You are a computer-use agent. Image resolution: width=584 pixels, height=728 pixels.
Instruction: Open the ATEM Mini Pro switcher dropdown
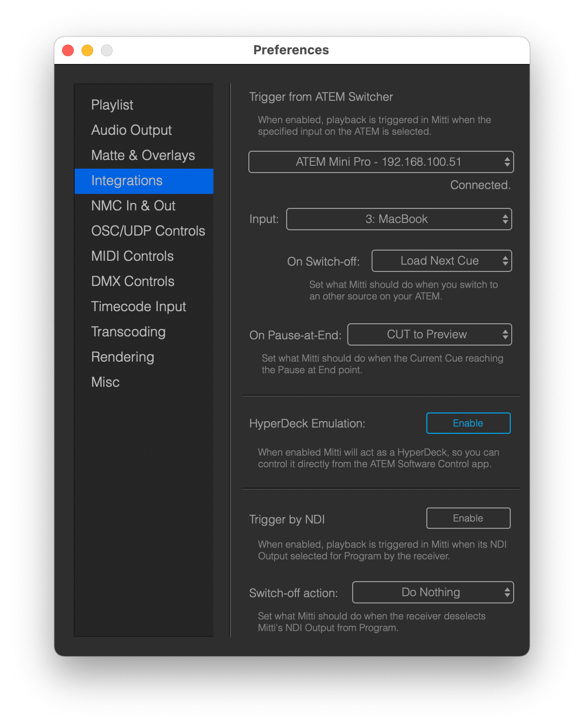point(381,162)
